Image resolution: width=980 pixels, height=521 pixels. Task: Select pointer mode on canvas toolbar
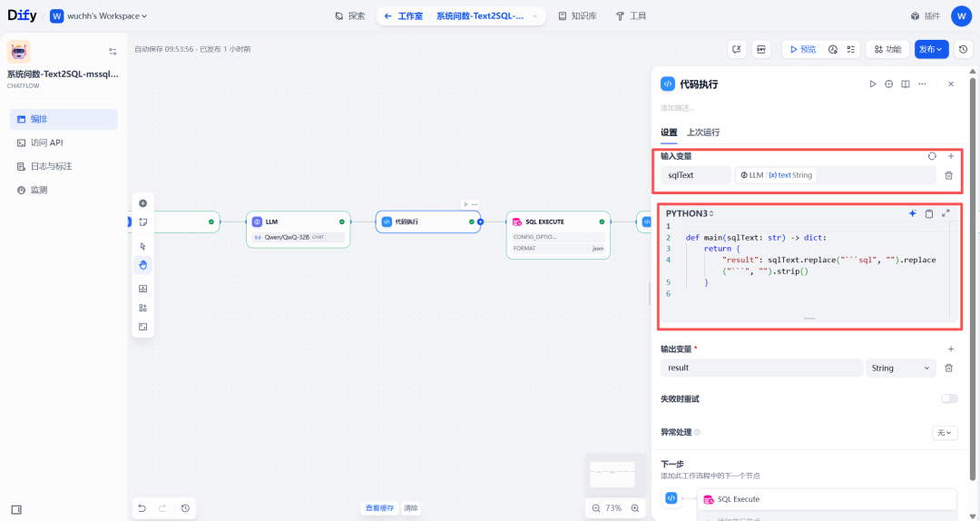(x=142, y=246)
